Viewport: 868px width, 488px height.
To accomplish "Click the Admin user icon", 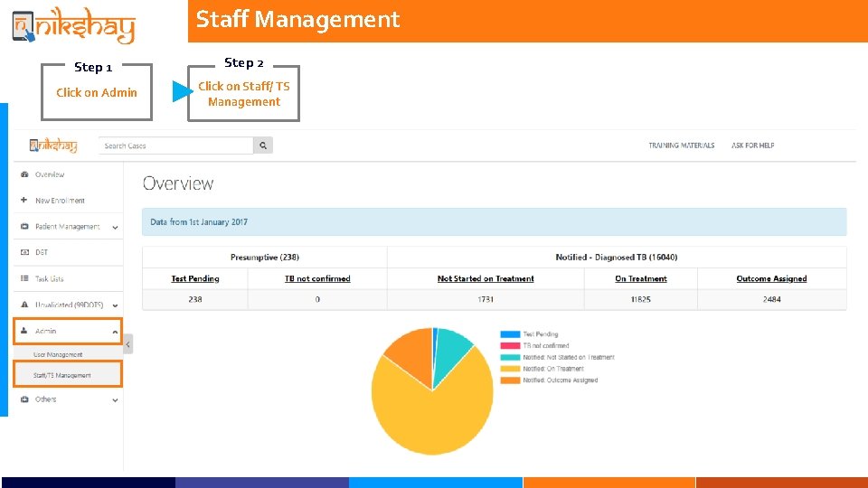I will [x=24, y=331].
